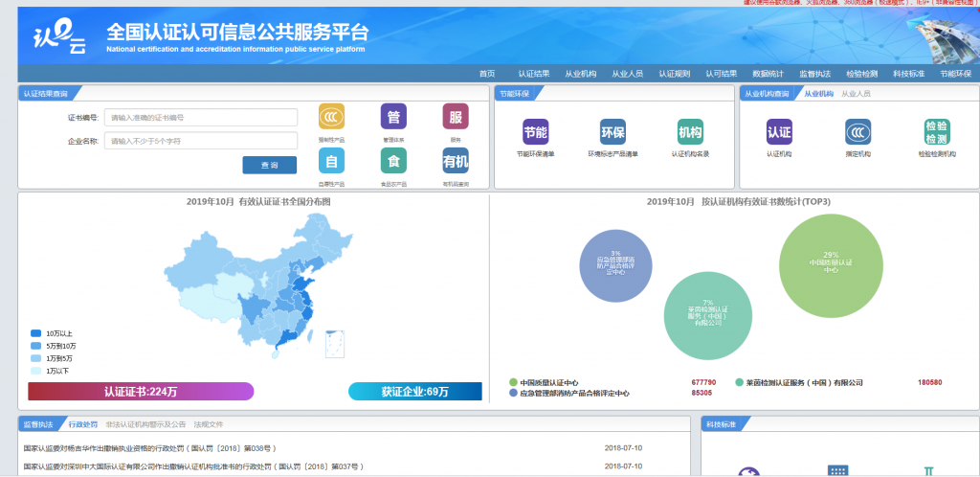Select 非法认证机构警示及公告 tab
This screenshot has width=980, height=477.
coord(145,424)
